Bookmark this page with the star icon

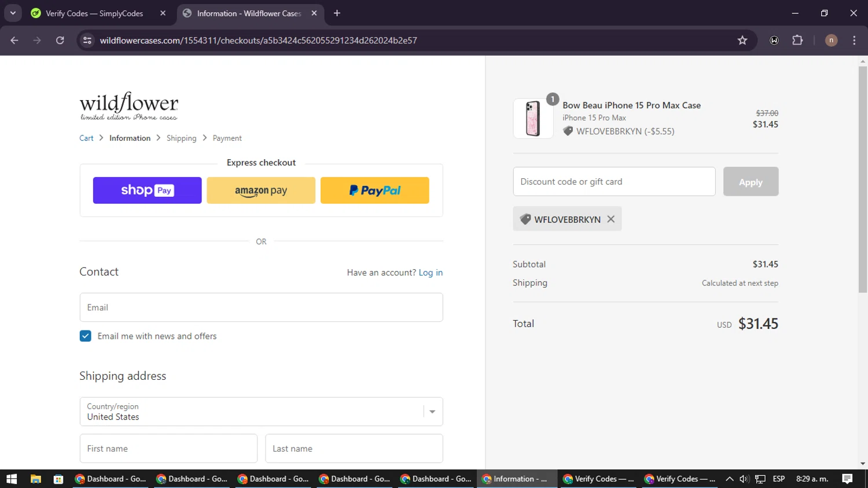point(742,41)
